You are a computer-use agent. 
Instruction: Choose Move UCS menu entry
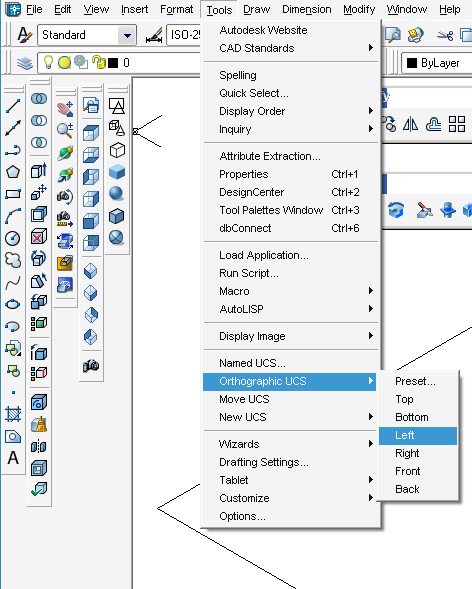(290, 399)
